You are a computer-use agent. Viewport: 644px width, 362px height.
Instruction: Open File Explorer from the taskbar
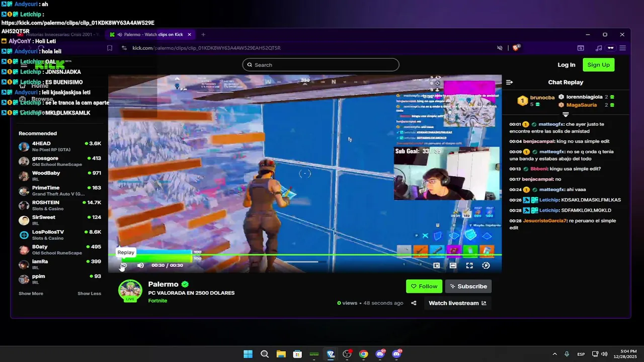click(281, 354)
